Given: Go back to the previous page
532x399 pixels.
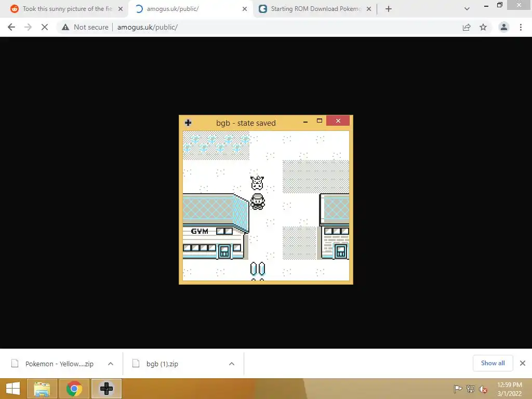Looking at the screenshot, I should [x=11, y=27].
